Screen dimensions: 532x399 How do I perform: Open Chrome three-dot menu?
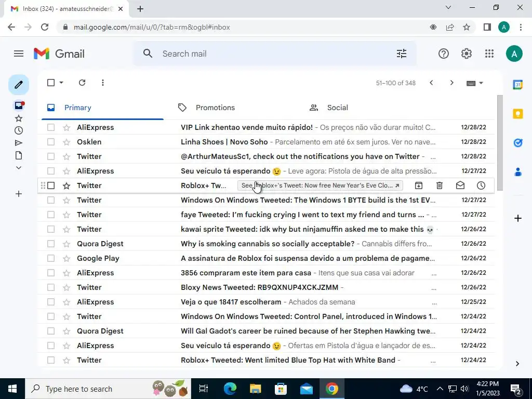(521, 27)
